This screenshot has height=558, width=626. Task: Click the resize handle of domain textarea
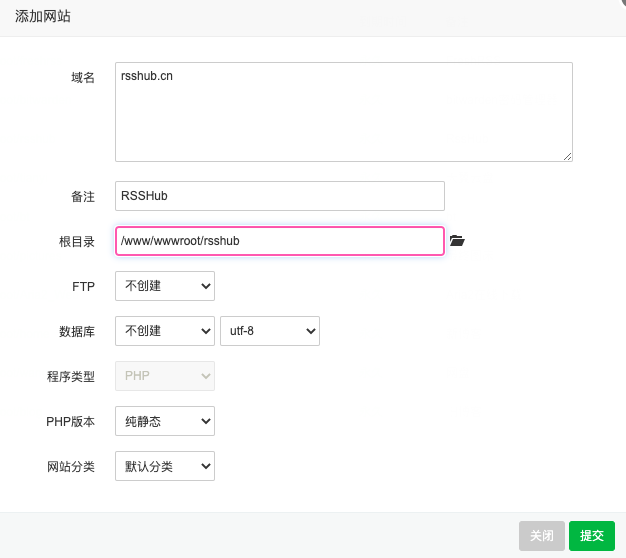click(x=567, y=156)
